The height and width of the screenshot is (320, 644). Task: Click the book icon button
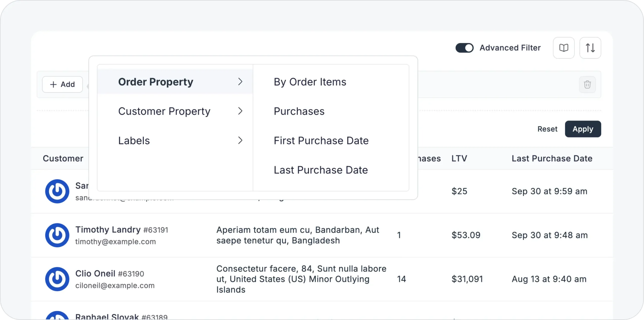click(563, 48)
